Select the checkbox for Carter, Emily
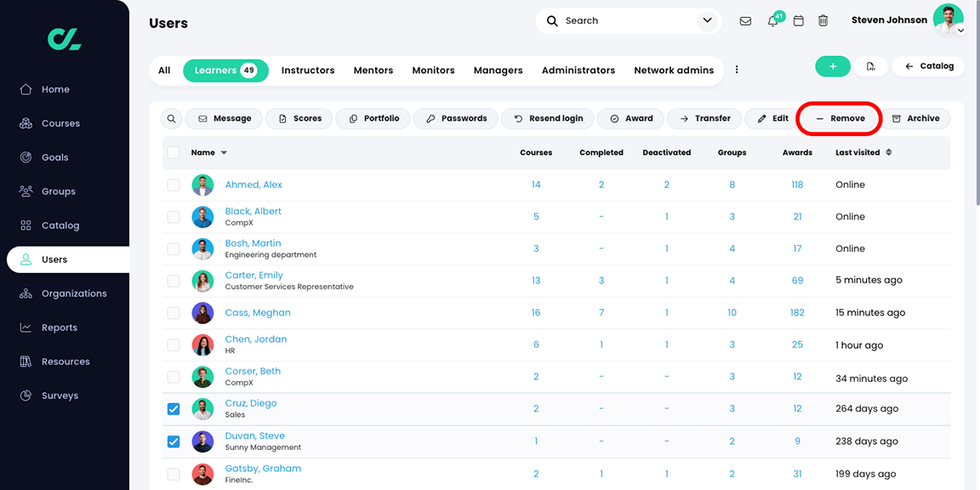Screen dimensions: 980x490 click(x=174, y=280)
